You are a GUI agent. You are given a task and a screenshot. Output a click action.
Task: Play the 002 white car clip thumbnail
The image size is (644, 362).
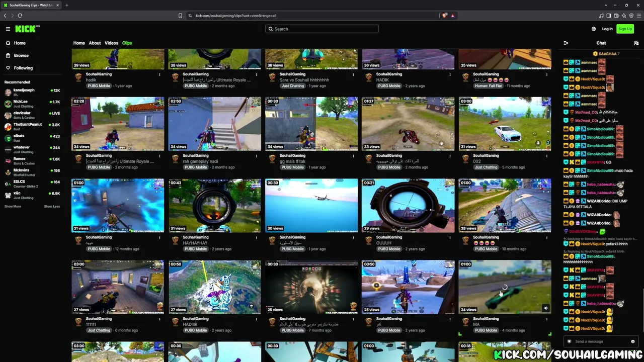point(505,124)
